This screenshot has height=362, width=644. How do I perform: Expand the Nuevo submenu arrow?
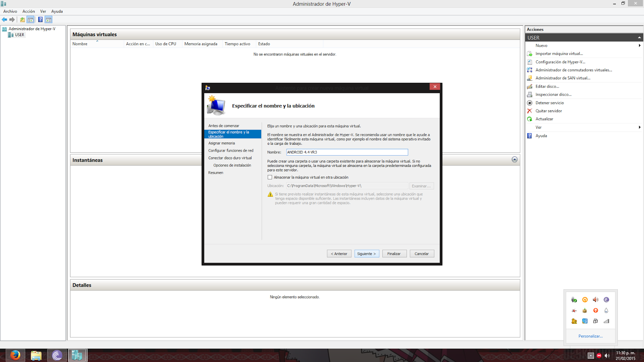[639, 45]
